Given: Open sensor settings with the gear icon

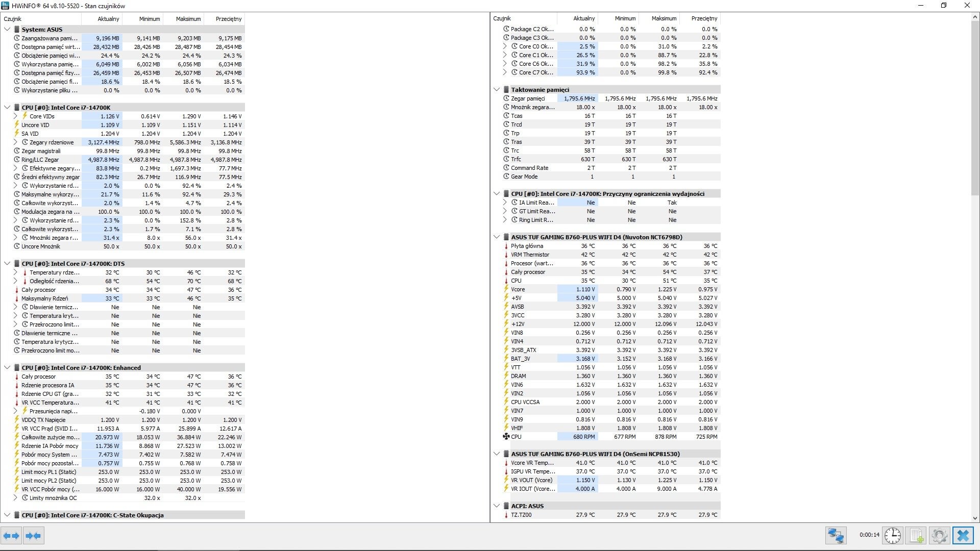Looking at the screenshot, I should pos(940,536).
